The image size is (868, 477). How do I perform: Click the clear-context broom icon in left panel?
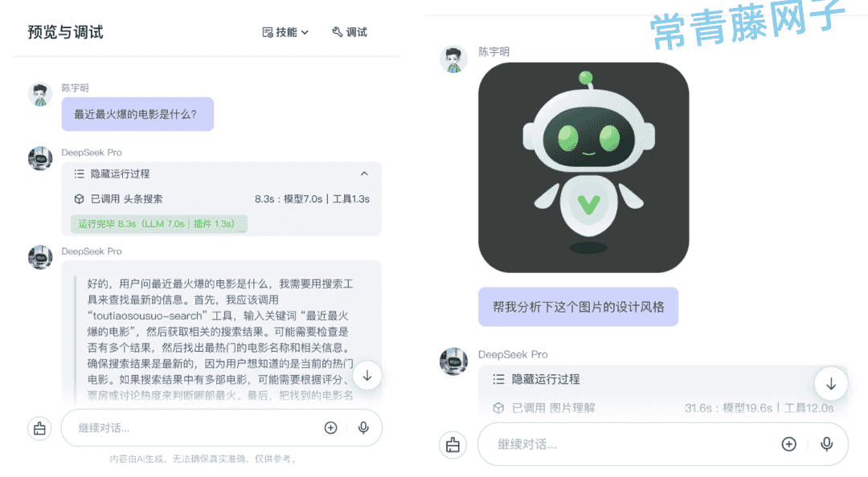pyautogui.click(x=40, y=428)
